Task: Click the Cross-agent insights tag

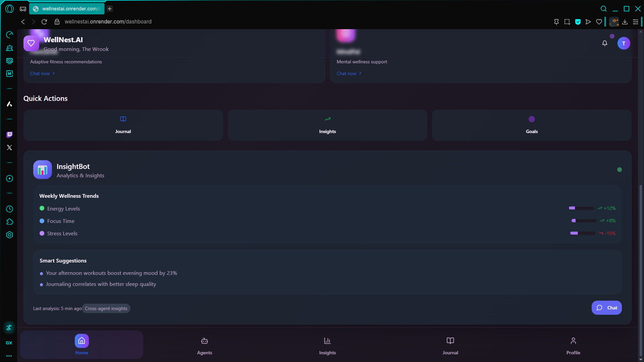Action: [x=106, y=308]
